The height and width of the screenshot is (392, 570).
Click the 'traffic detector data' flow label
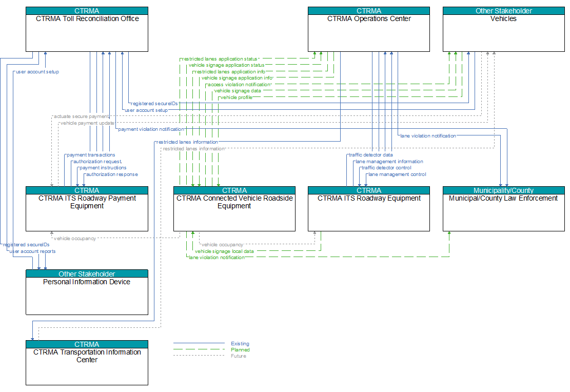tap(371, 155)
